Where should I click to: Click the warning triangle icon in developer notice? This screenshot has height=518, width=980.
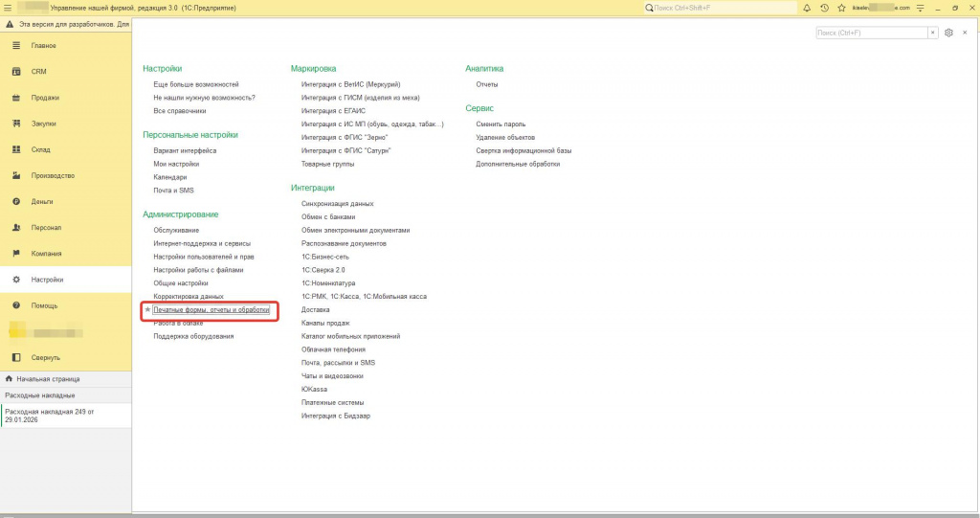pyautogui.click(x=10, y=24)
